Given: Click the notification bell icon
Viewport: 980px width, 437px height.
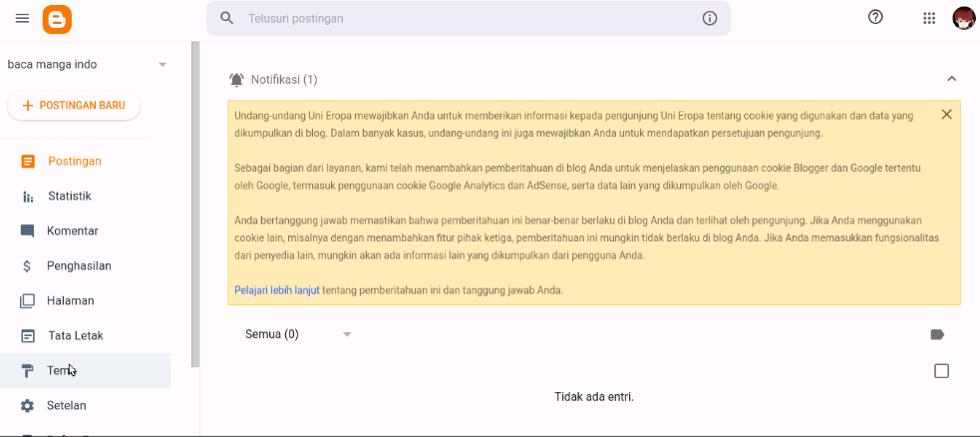Looking at the screenshot, I should tap(236, 80).
